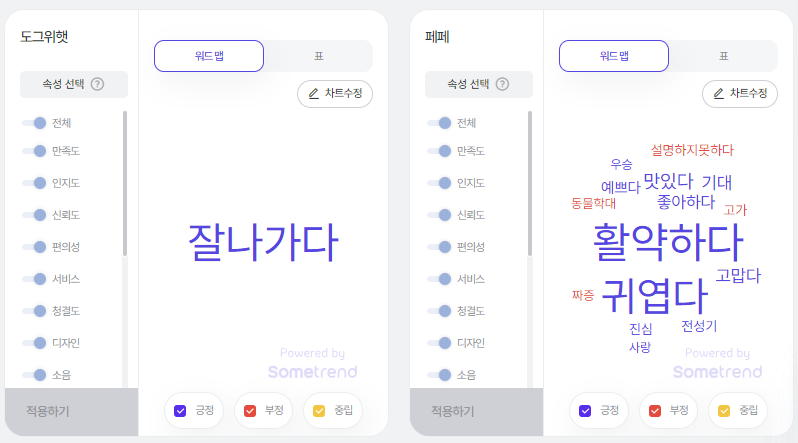The height and width of the screenshot is (443, 798).
Task: Toggle the 신뢰도 switch in 도그위햇 panel
Action: [x=34, y=215]
